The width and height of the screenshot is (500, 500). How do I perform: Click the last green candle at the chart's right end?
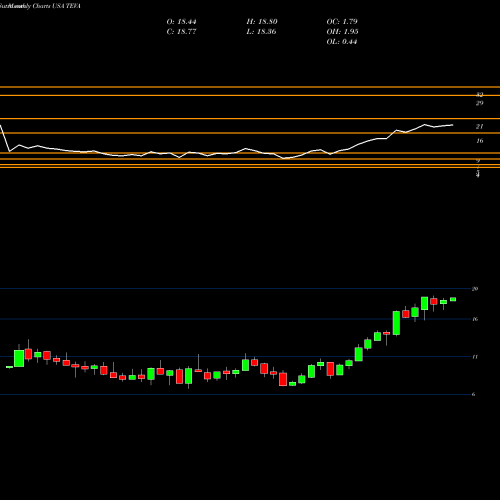[x=453, y=299]
